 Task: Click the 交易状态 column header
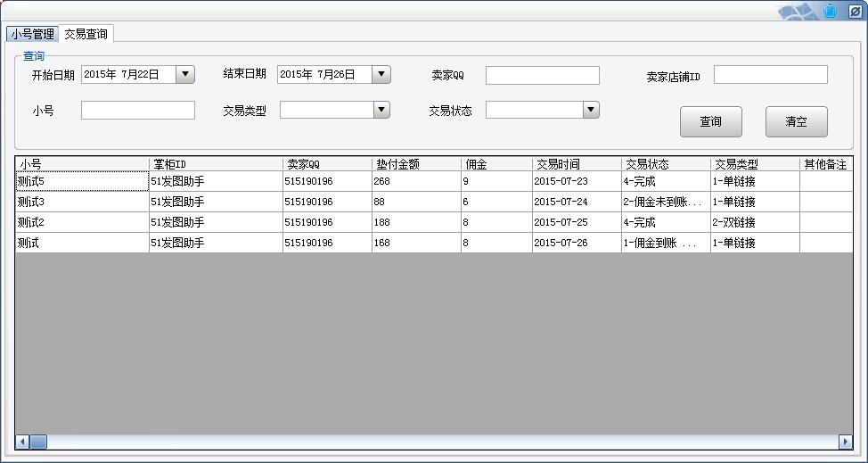pos(666,164)
